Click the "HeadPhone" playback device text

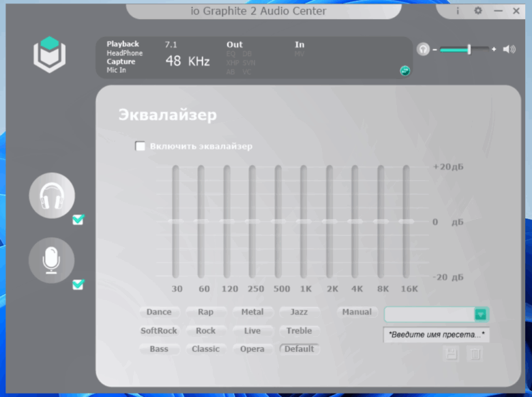[125, 53]
